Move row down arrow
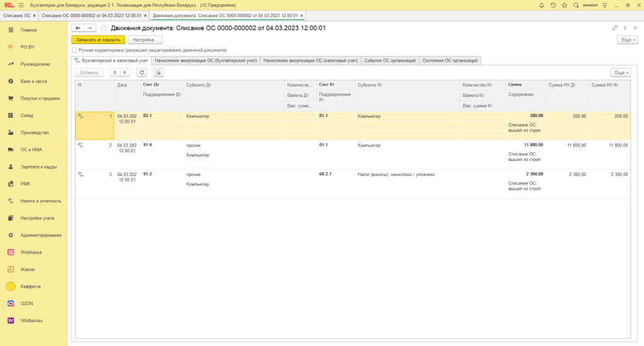The width and height of the screenshot is (644, 346). [125, 73]
